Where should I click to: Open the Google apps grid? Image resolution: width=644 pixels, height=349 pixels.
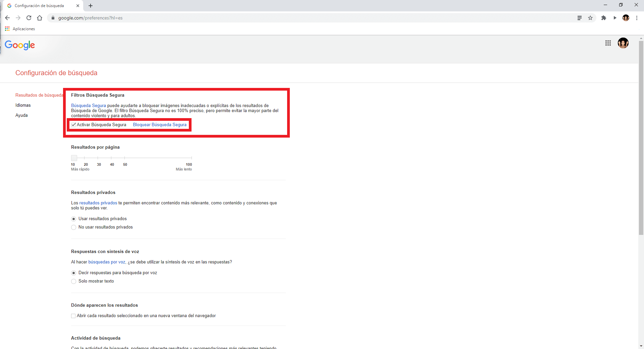[608, 43]
